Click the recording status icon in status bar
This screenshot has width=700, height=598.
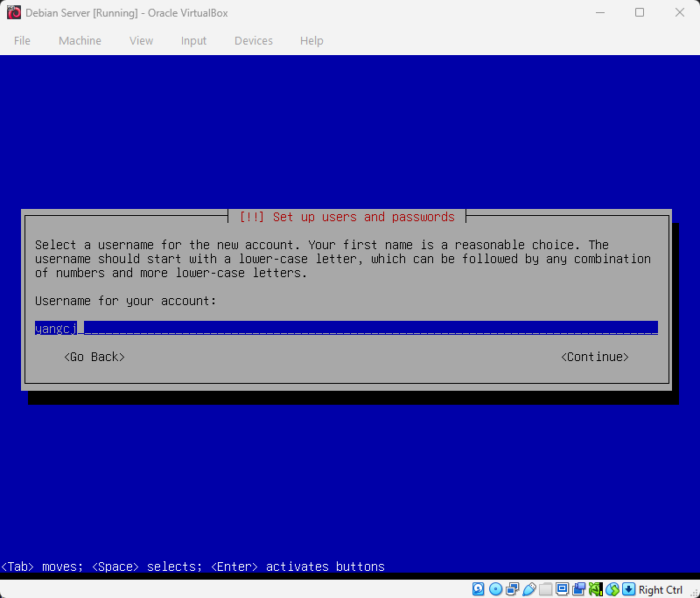[x=579, y=588]
